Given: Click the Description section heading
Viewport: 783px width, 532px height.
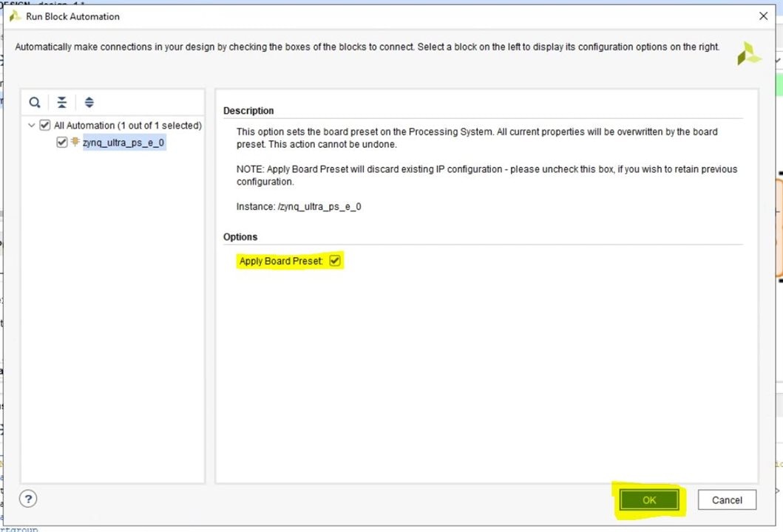Looking at the screenshot, I should tap(248, 111).
